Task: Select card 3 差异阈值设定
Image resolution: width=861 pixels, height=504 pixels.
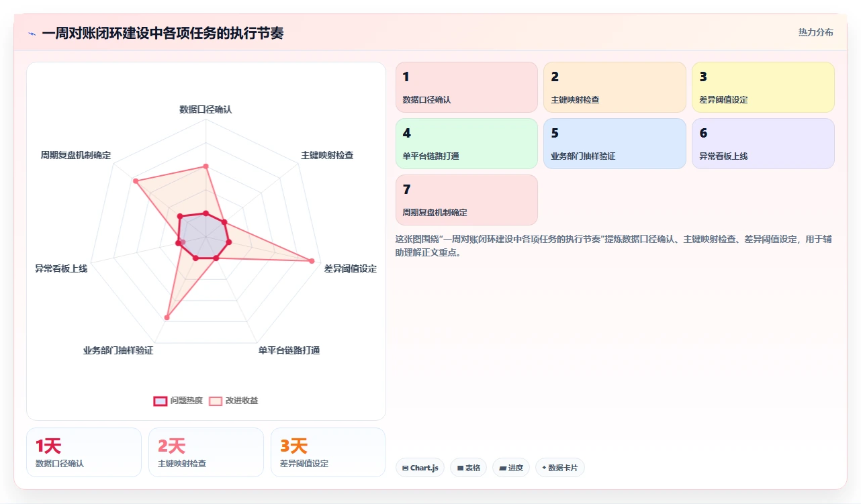Action: [x=763, y=87]
